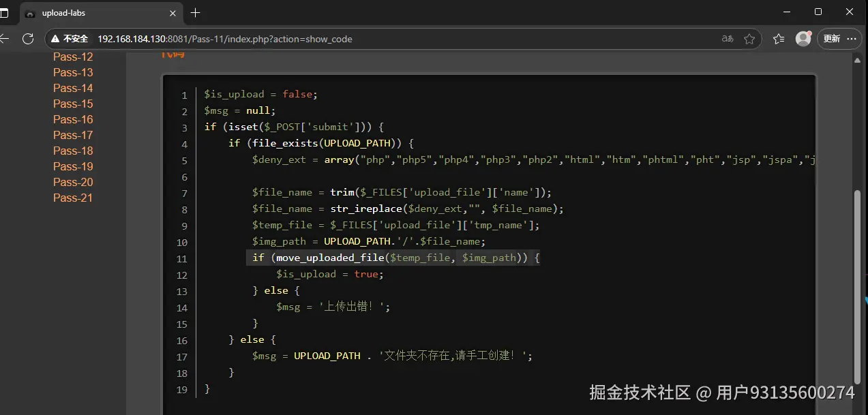Viewport: 868px width, 415px height.
Task: Open the browser profile avatar
Action: pyautogui.click(x=803, y=39)
